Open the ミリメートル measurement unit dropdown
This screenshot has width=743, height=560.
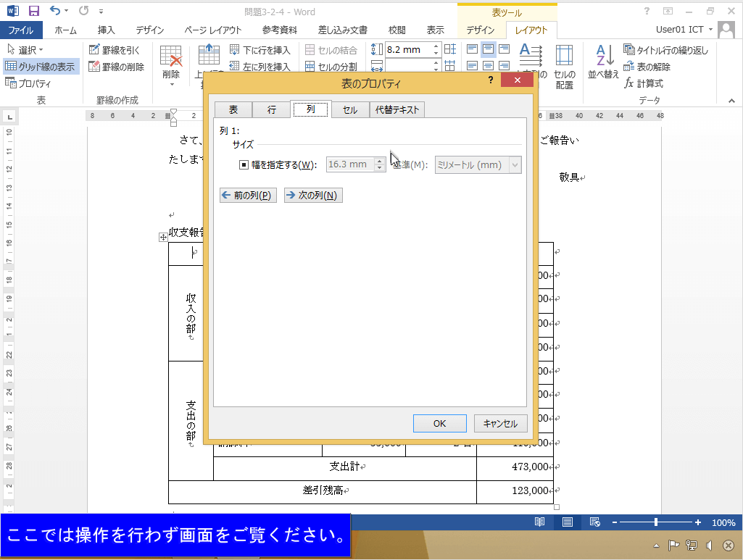click(477, 164)
